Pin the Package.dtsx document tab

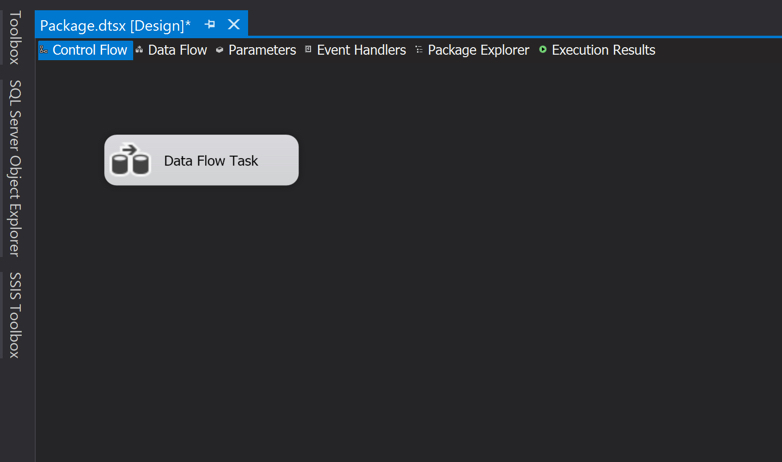pos(210,24)
